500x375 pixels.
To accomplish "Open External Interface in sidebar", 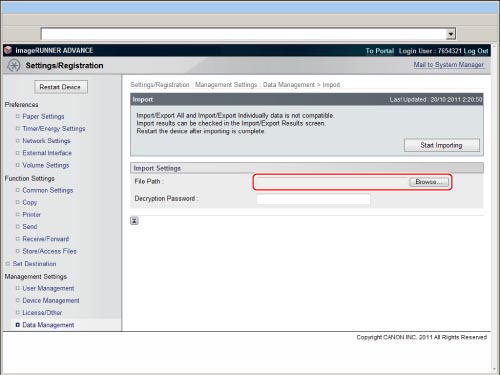I will pyautogui.click(x=47, y=153).
